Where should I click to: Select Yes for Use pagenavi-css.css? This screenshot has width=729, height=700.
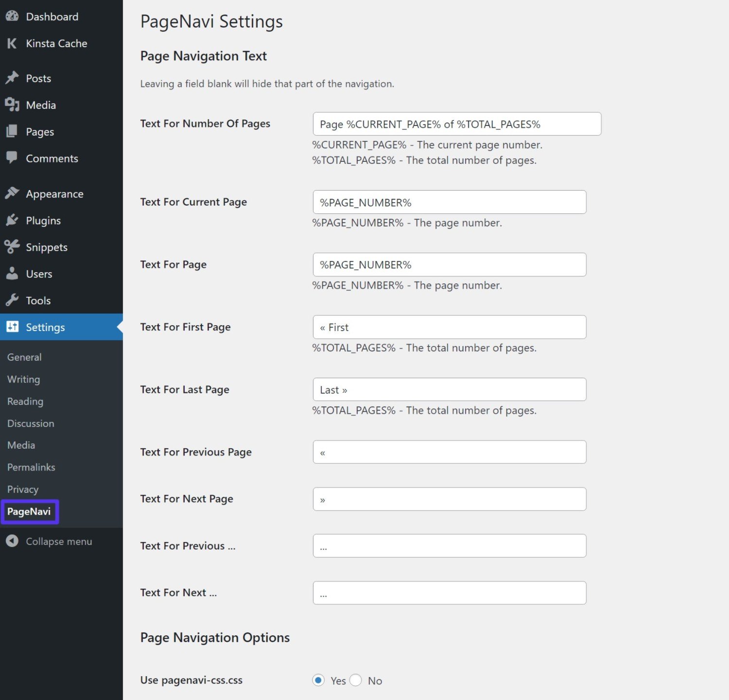[318, 680]
